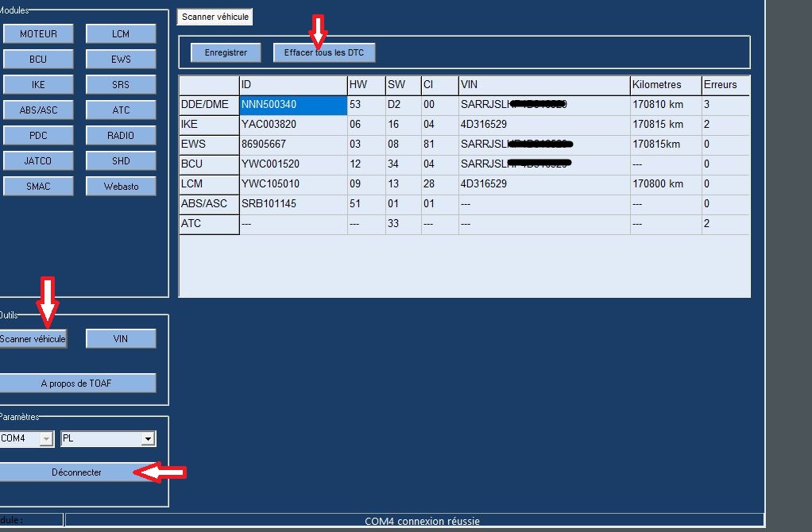812x532 pixels.
Task: Select the NNN500340 ID cell
Action: [x=292, y=105]
